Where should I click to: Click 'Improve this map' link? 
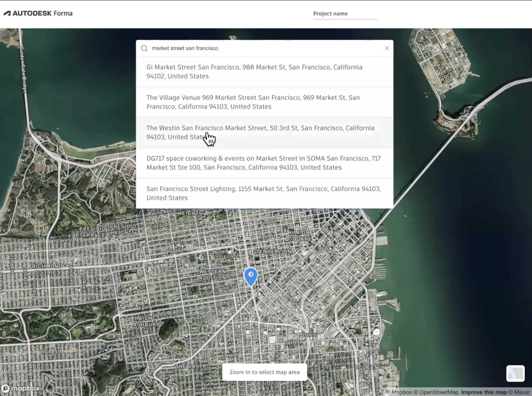[484, 392]
